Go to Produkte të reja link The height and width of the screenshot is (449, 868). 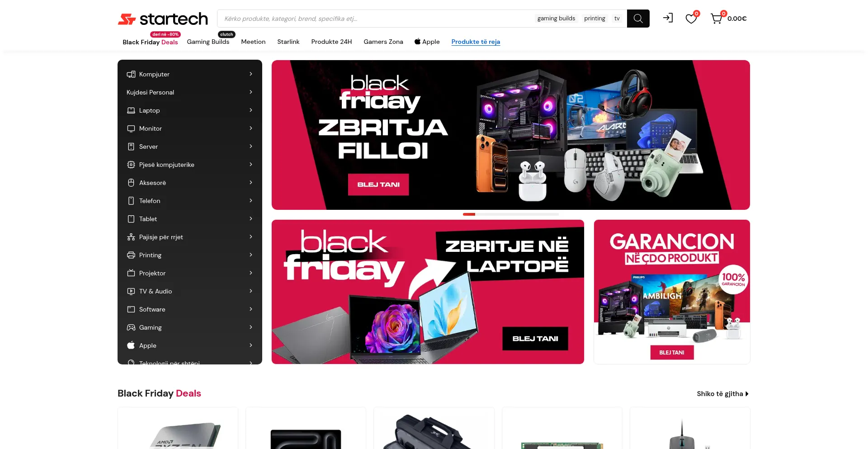point(476,42)
